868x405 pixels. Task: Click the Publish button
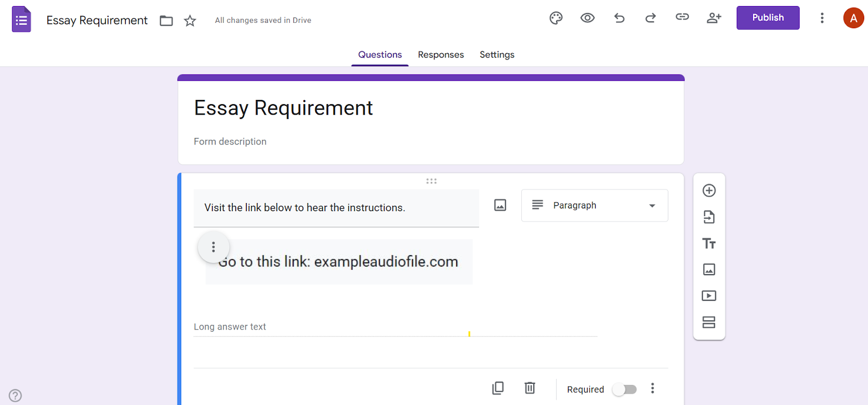(768, 18)
